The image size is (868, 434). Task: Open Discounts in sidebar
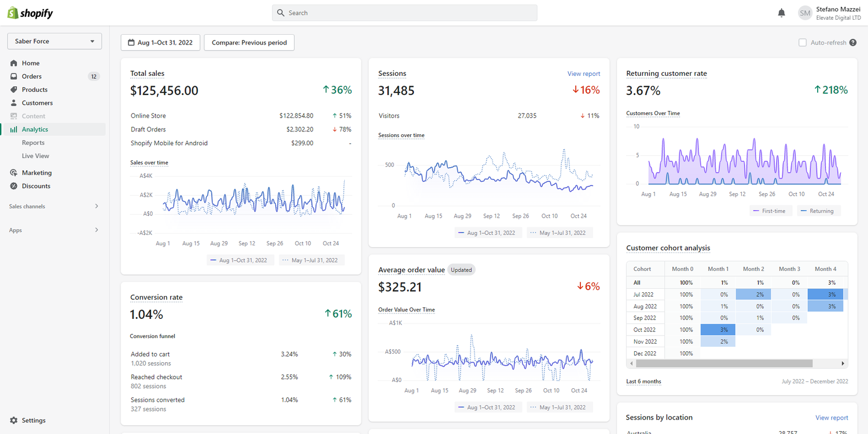pyautogui.click(x=36, y=186)
